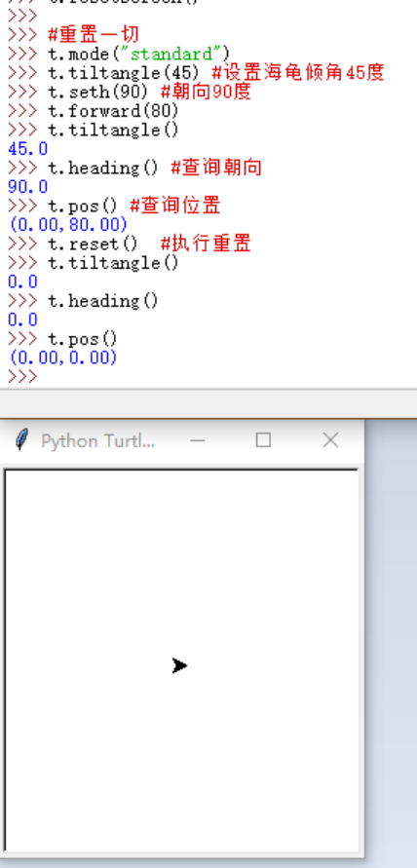Screen dimensions: 417x868
Task: Click the Python Turtle feather icon
Action: click(21, 440)
